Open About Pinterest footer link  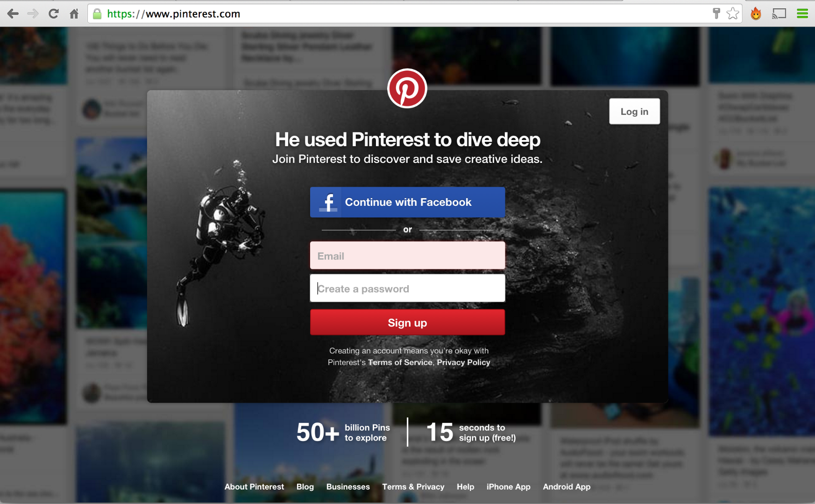coord(254,487)
